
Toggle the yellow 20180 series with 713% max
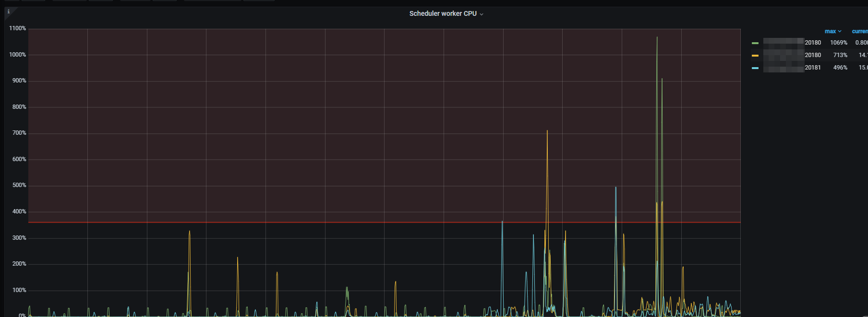click(812, 55)
